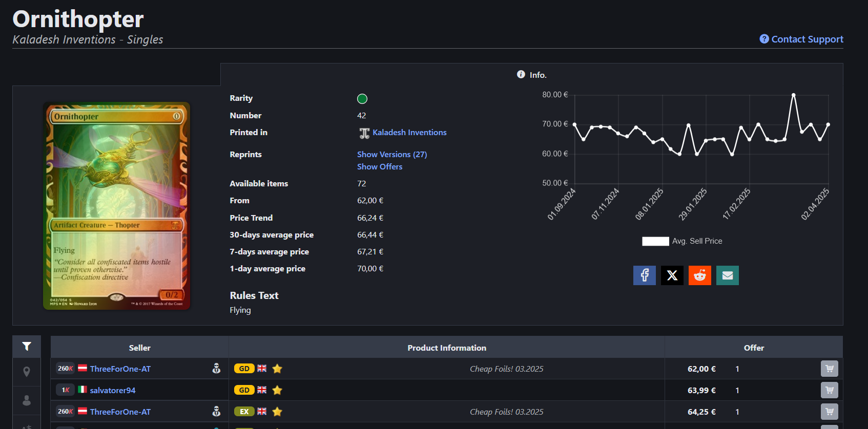This screenshot has height=429, width=868.
Task: Toggle Avg. Sell Price legend swatch
Action: coord(655,241)
